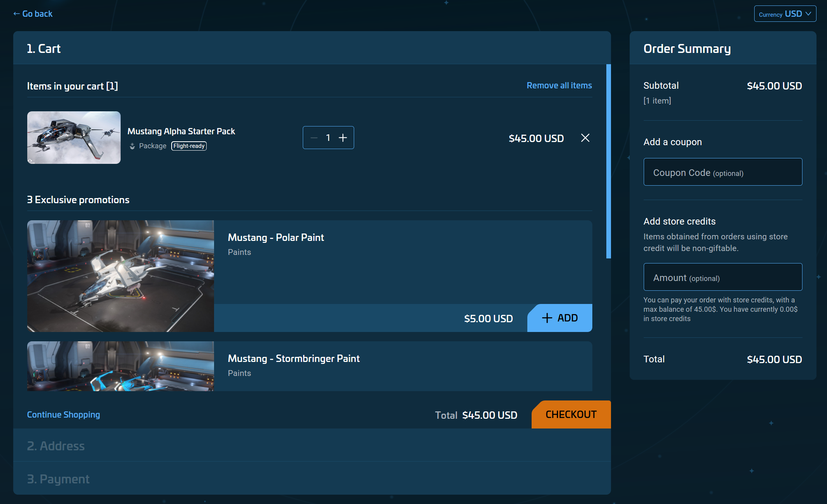Click inside the Coupon Code field
This screenshot has width=827, height=504.
tap(723, 172)
